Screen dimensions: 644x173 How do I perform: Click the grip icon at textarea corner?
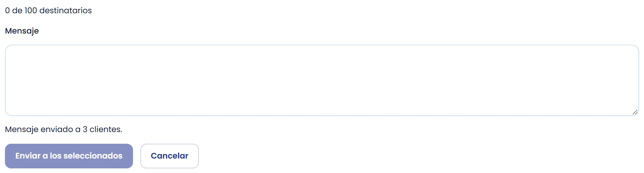tap(635, 112)
